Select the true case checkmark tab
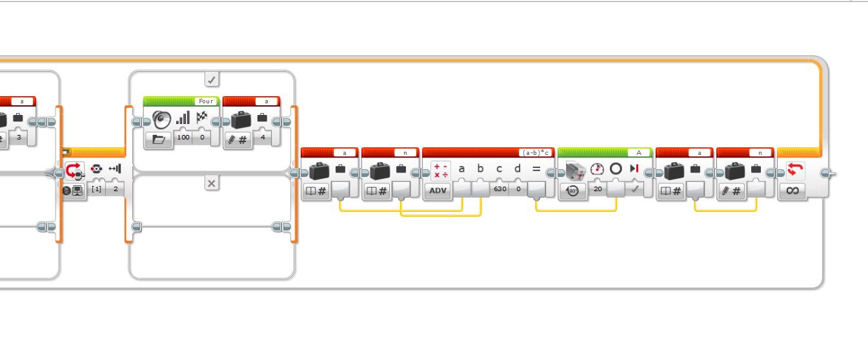 212,79
